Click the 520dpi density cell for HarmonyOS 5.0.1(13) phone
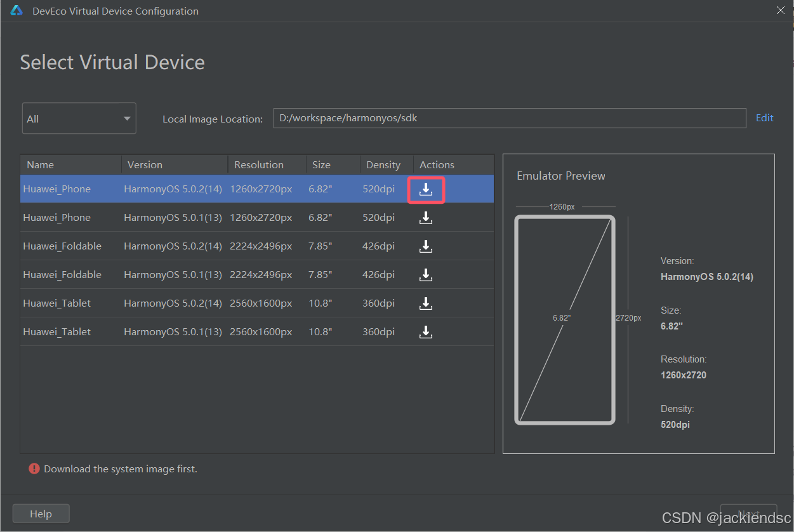The width and height of the screenshot is (794, 532). (378, 218)
